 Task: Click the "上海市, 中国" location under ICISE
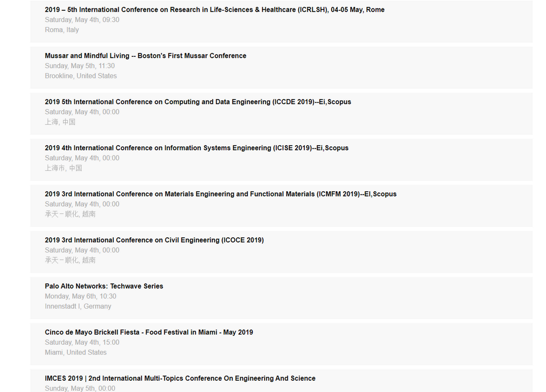tap(64, 168)
